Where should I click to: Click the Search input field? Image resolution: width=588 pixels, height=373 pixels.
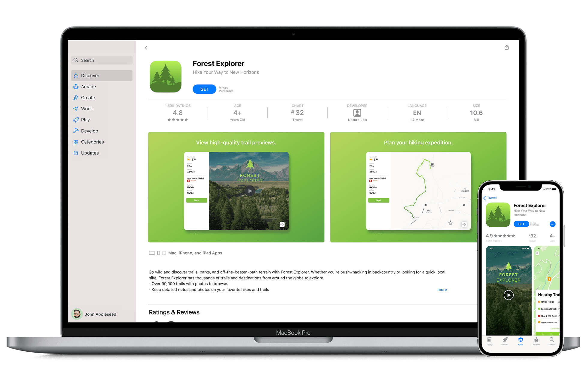[102, 59]
